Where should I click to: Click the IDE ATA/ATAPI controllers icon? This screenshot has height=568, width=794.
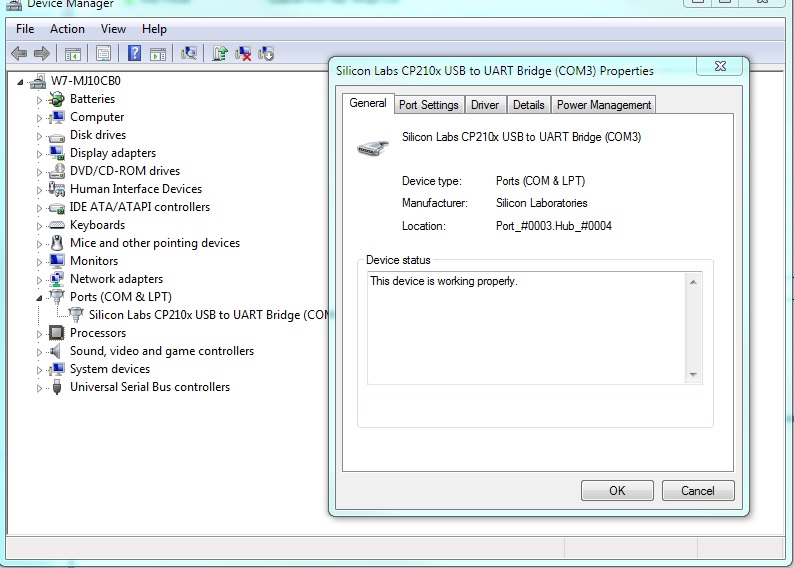coord(57,208)
